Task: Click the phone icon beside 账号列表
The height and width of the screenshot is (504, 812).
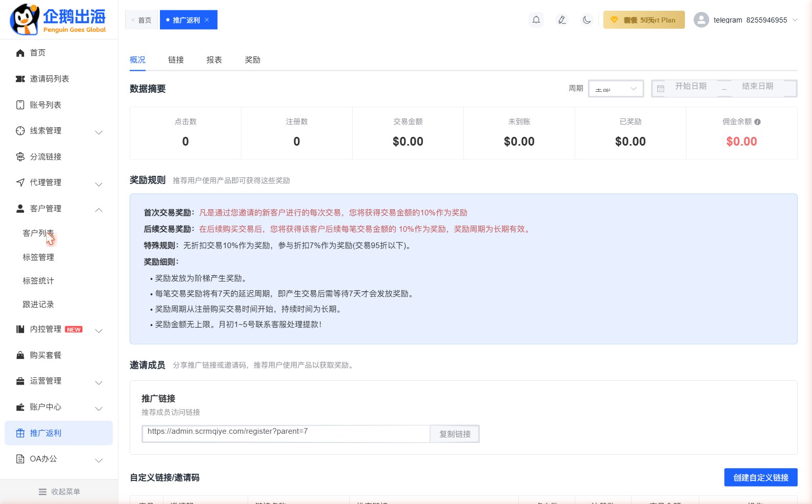Action: coord(20,105)
